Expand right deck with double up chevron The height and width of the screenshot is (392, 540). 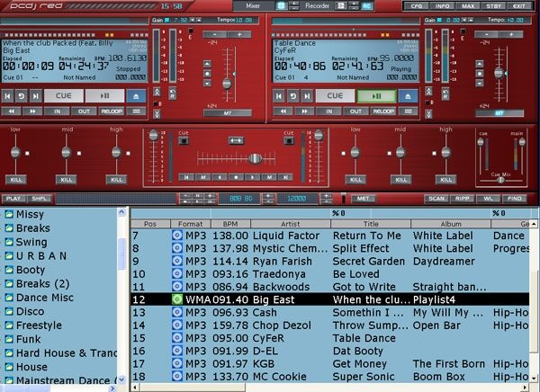pyautogui.click(x=428, y=92)
